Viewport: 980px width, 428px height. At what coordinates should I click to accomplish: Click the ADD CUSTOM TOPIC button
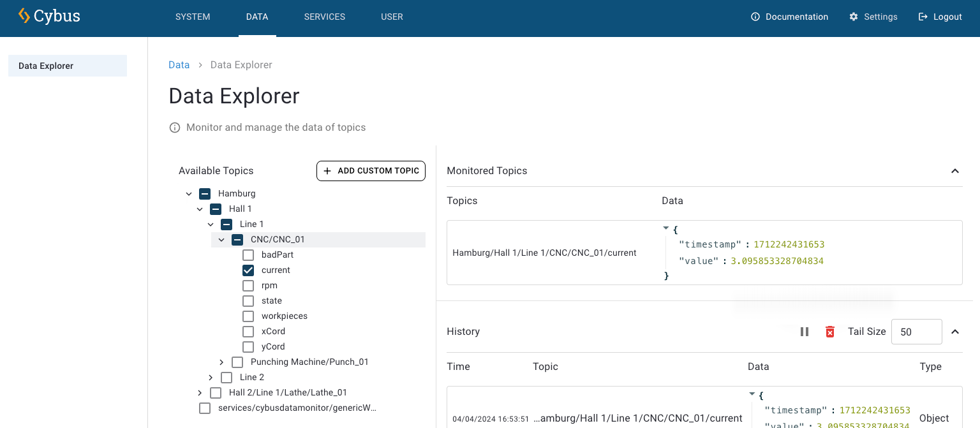click(371, 171)
